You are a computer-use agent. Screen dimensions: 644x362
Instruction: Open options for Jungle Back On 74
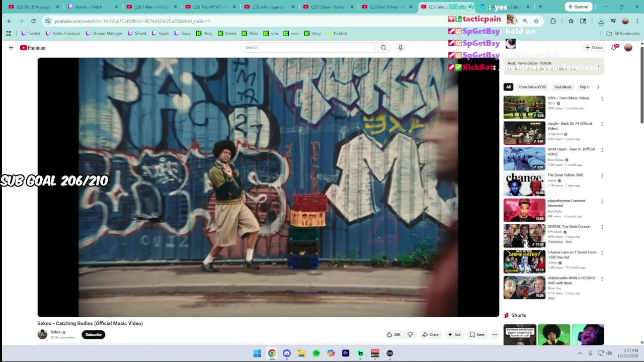pos(602,124)
